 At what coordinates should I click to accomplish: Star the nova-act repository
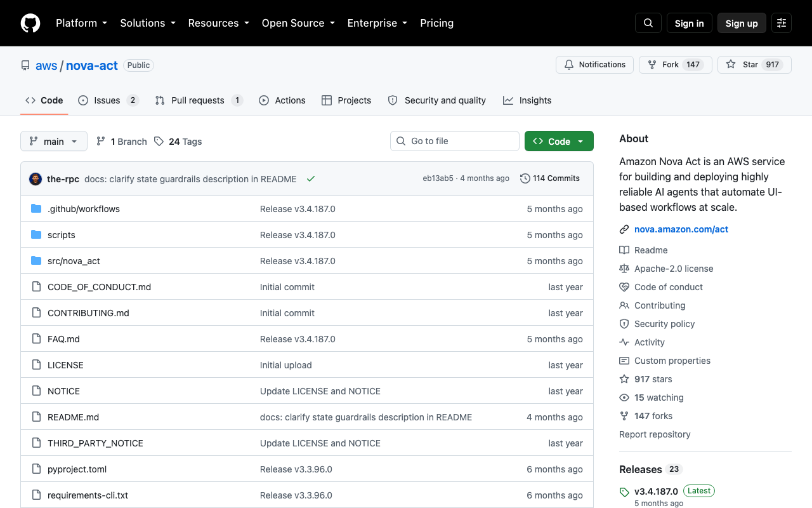(x=754, y=65)
